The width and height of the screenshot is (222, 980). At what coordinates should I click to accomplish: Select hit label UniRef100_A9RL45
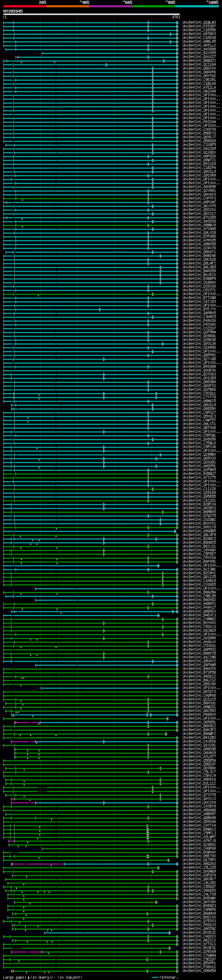(x=199, y=41)
